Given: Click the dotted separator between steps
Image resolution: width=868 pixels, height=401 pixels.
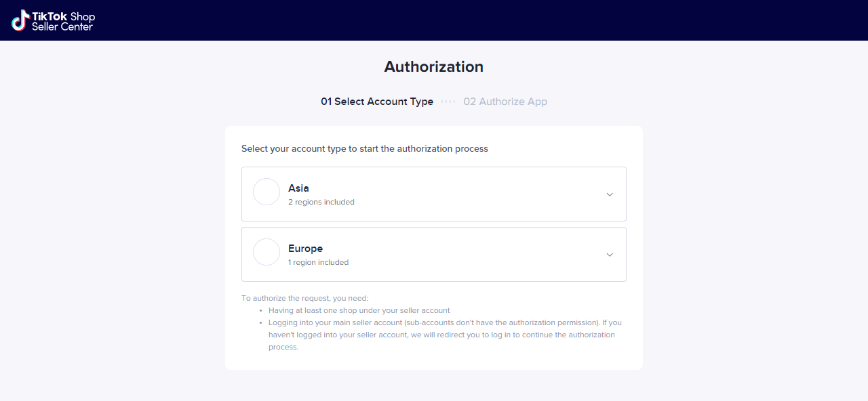Looking at the screenshot, I should (x=448, y=102).
